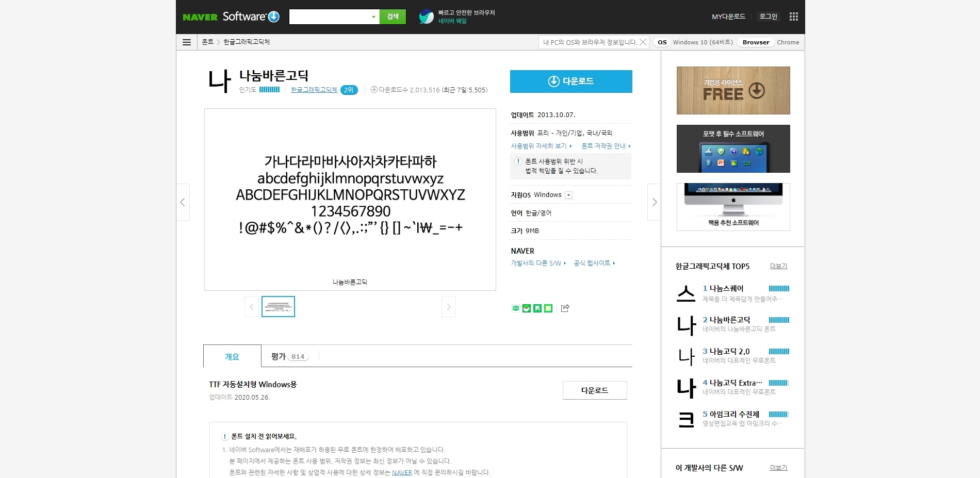The image size is (980, 478).
Task: Click the large 나 font icon
Action: pyautogui.click(x=220, y=81)
